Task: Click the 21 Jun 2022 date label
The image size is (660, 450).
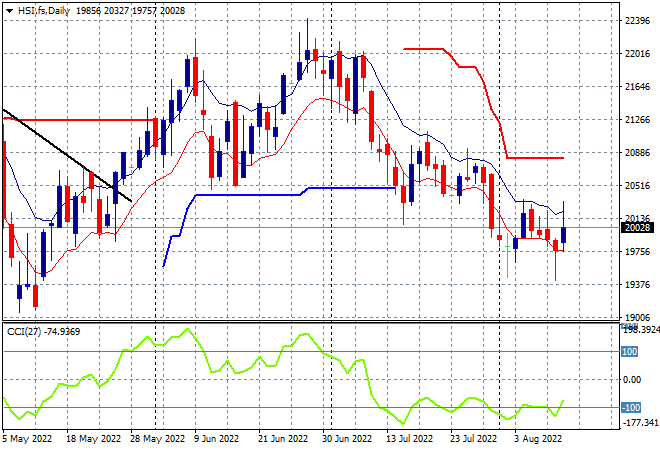Action: coord(283,439)
